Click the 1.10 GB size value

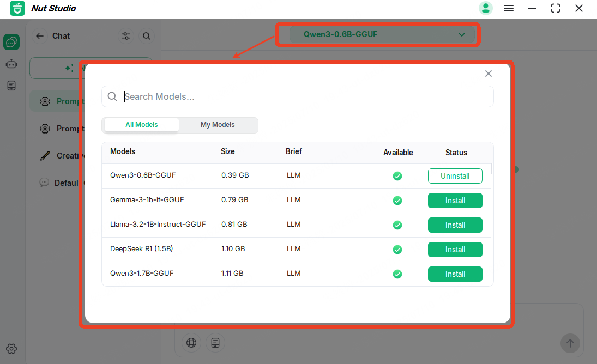point(233,249)
